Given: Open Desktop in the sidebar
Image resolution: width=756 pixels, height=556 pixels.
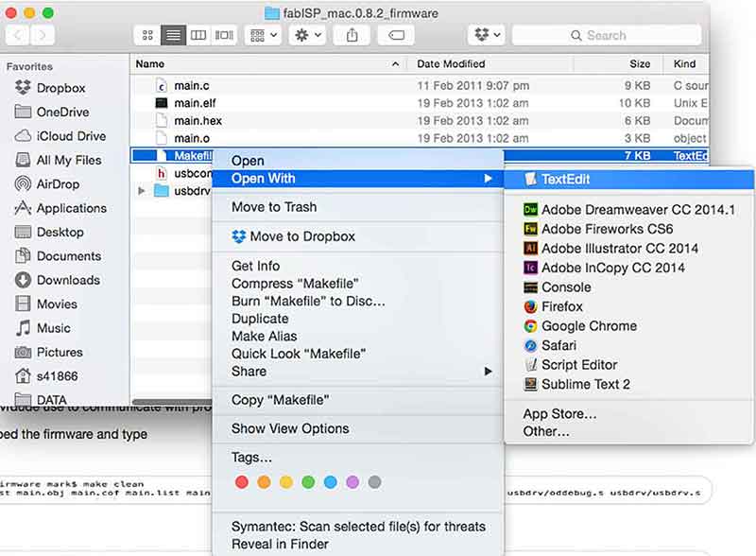Looking at the screenshot, I should [x=49, y=233].
